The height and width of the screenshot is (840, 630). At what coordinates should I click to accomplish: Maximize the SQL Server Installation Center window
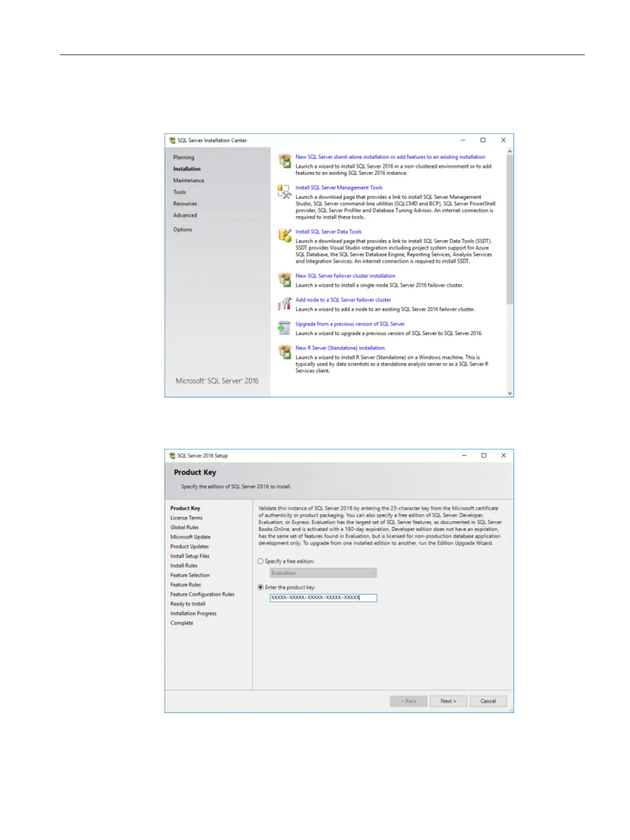click(x=483, y=140)
